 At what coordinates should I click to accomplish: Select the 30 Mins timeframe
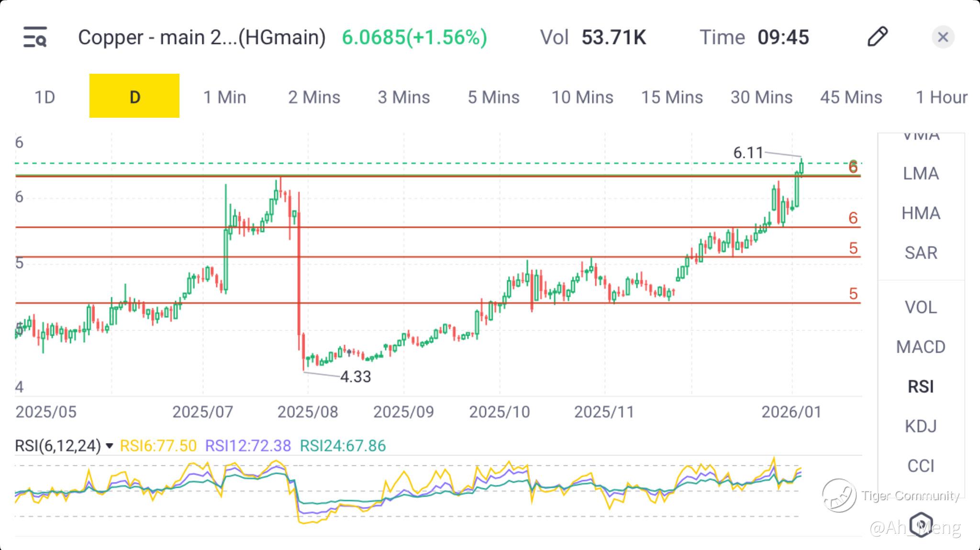761,97
